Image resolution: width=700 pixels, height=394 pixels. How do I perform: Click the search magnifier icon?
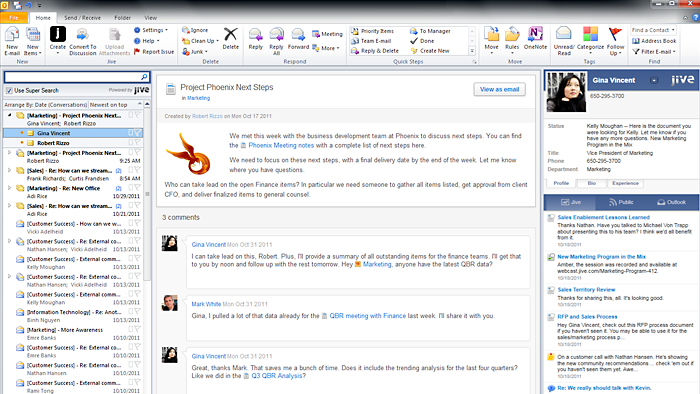144,77
